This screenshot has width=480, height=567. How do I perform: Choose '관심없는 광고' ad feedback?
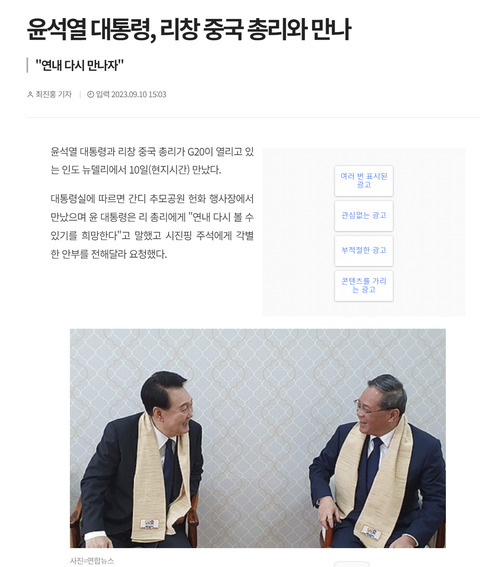(x=364, y=216)
